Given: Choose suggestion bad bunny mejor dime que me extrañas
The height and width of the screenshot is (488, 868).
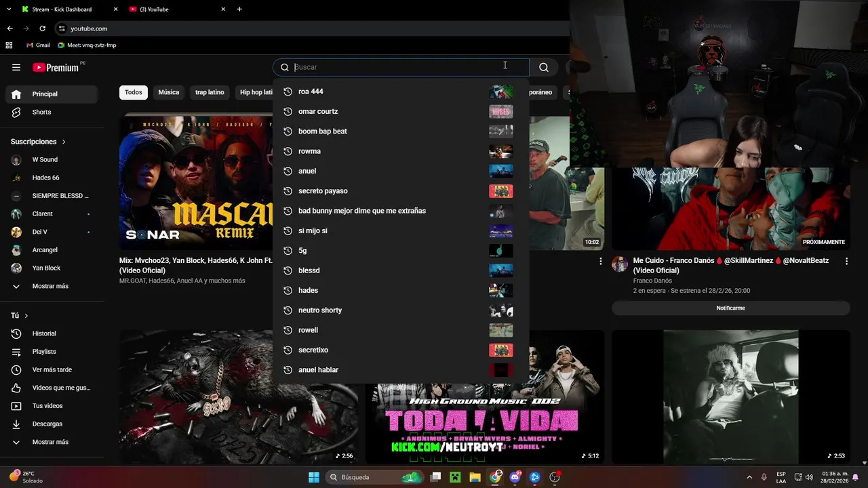Looking at the screenshot, I should point(400,211).
